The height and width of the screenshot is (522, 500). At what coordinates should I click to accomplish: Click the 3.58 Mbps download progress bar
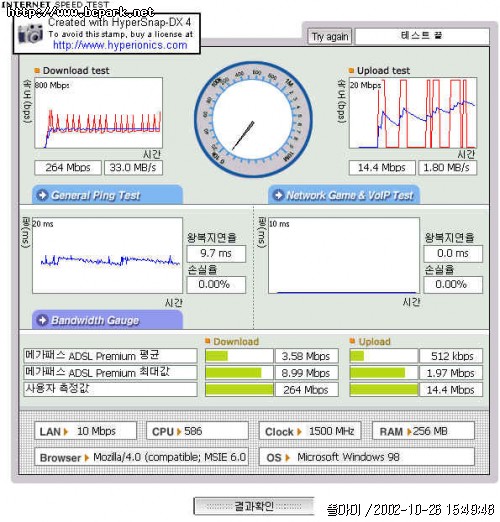point(239,356)
